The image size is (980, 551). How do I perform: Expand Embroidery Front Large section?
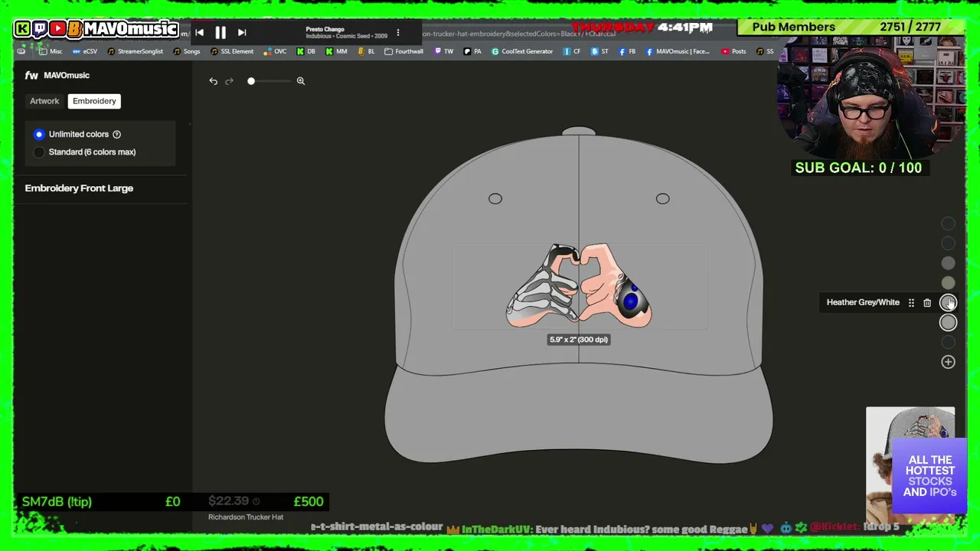coord(79,188)
